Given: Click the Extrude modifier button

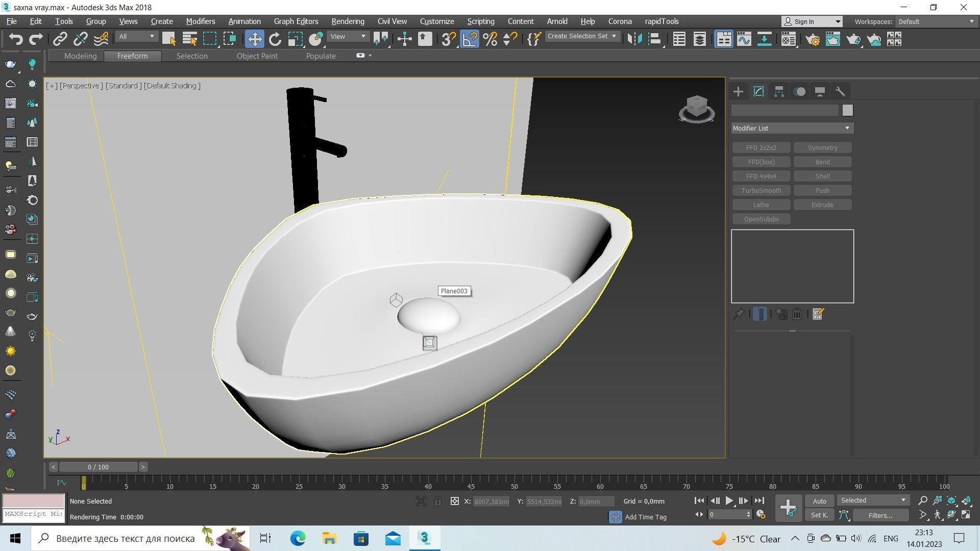Looking at the screenshot, I should tap(822, 205).
